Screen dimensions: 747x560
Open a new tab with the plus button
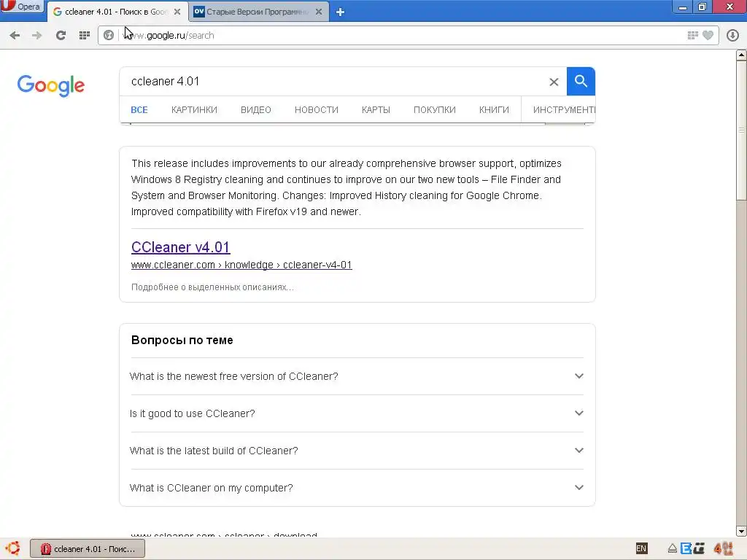point(340,12)
